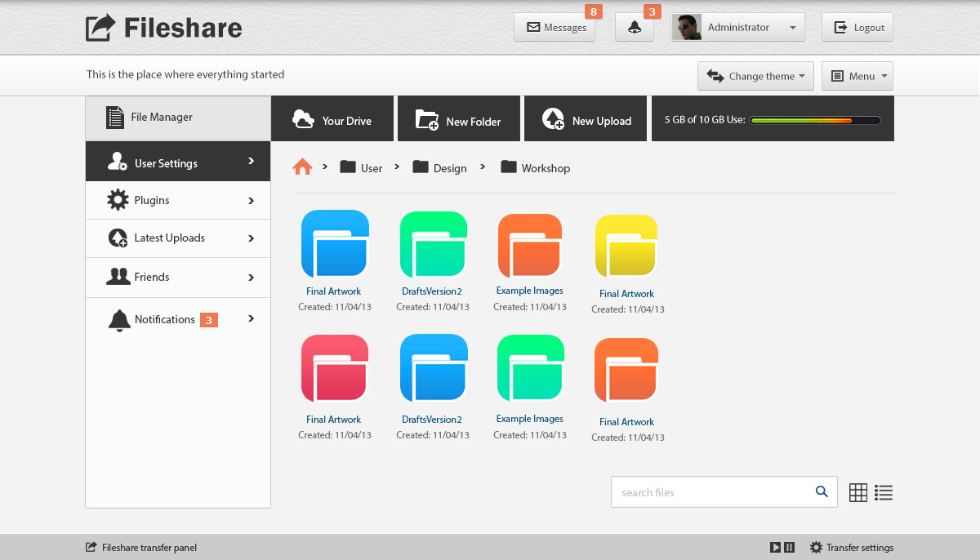Click the Logout button
The width and height of the screenshot is (980, 560).
point(857,28)
